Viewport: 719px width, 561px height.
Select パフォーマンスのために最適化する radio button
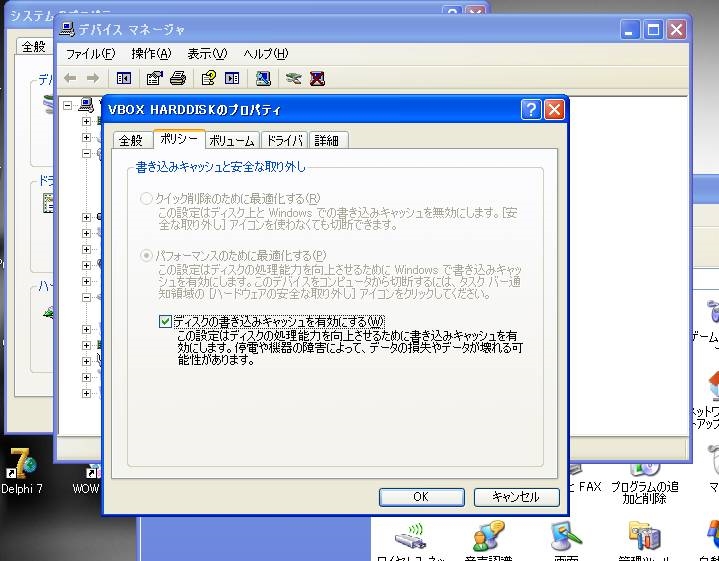(146, 256)
